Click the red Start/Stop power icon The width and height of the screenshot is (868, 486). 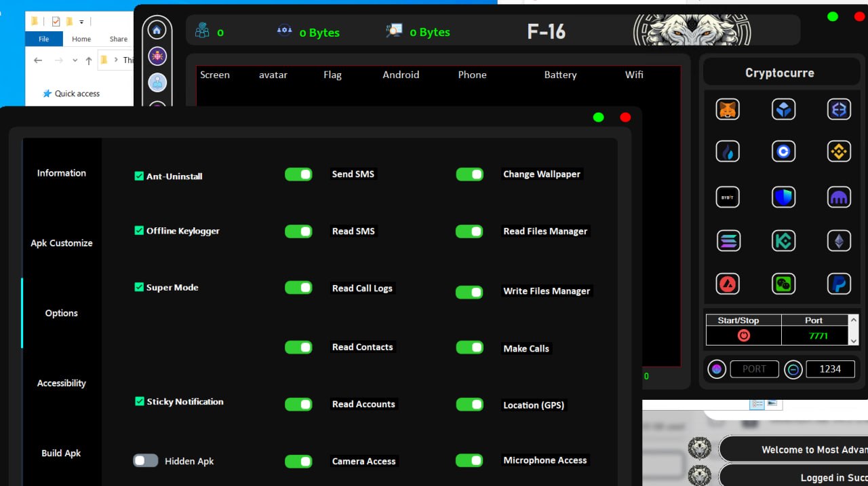pos(744,335)
